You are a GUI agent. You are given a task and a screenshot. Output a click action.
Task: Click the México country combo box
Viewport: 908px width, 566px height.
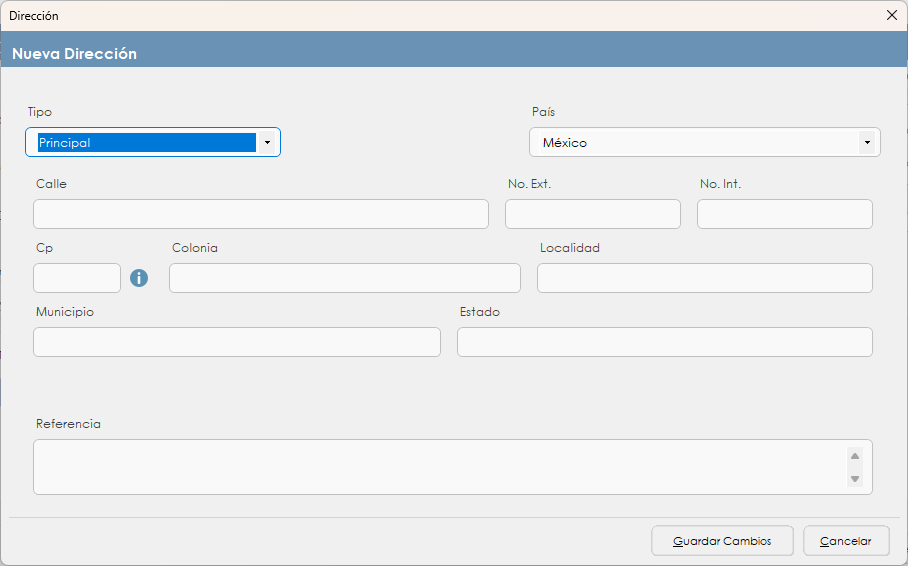coord(695,143)
